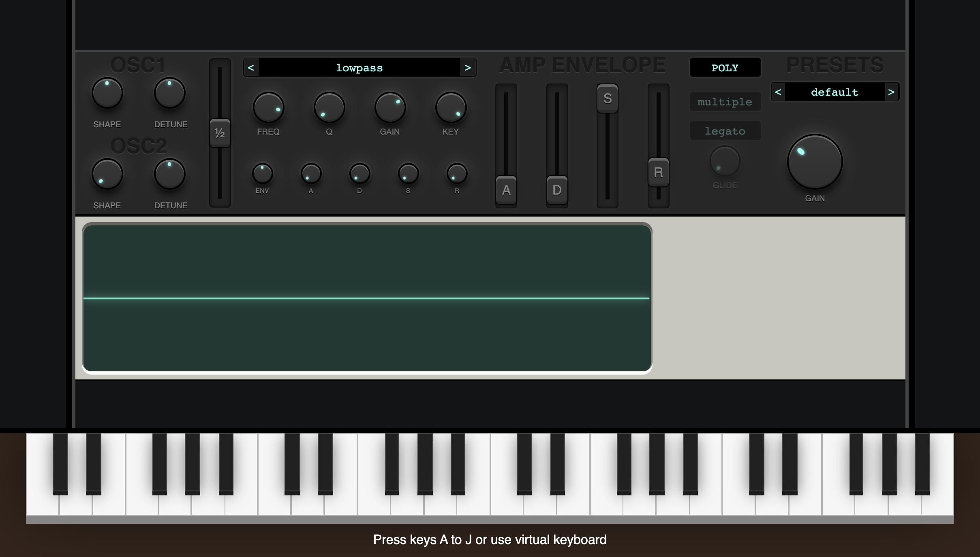Click the GLIDE knob
Screen dimensions: 980x557
725,161
